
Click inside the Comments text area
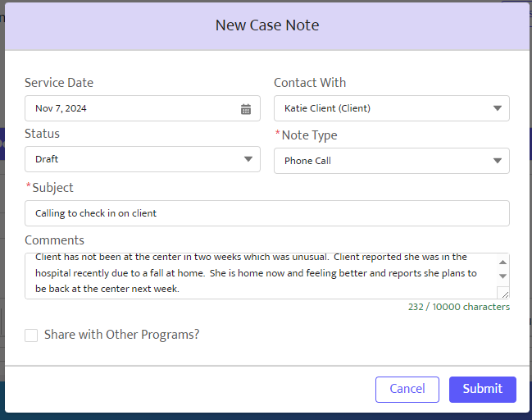coord(260,276)
